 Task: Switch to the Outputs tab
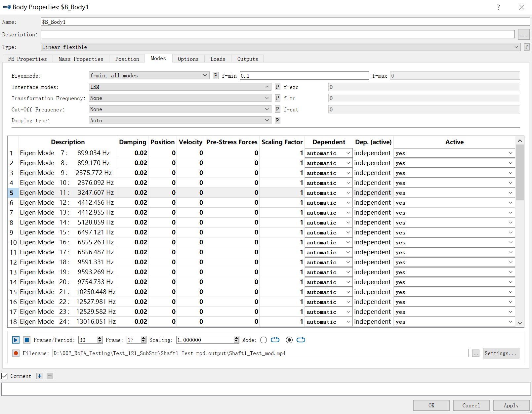click(x=248, y=59)
